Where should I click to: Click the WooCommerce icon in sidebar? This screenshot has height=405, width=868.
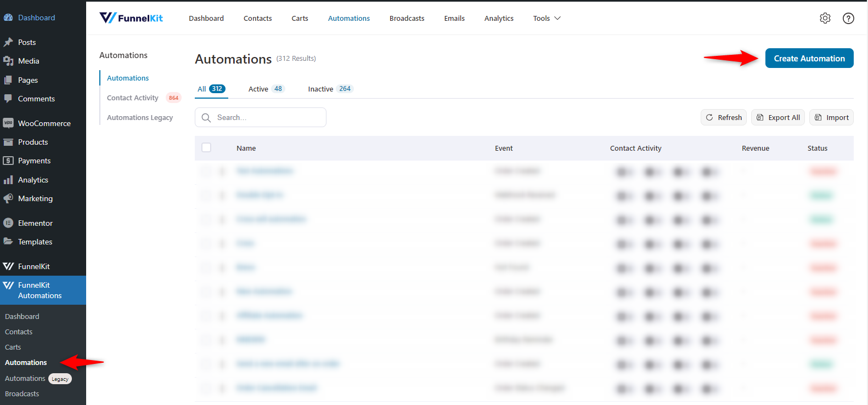coord(8,123)
